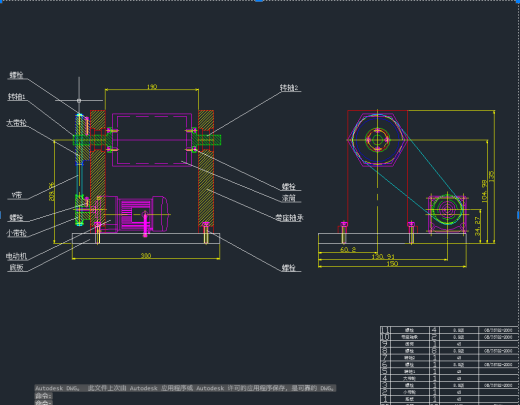Select the 135 vertical dimension text
Screen dimensions: 520x405
coord(491,176)
